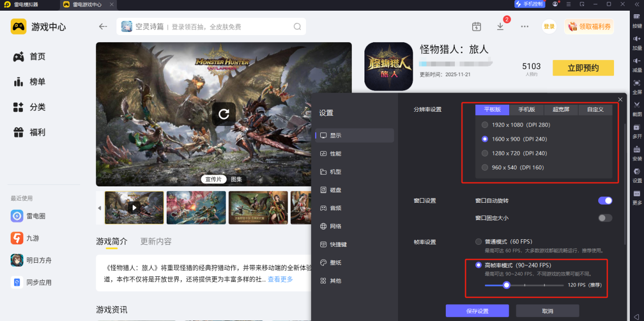This screenshot has width=644, height=321.
Task: Open the key mapping (按键) tool
Action: [637, 19]
